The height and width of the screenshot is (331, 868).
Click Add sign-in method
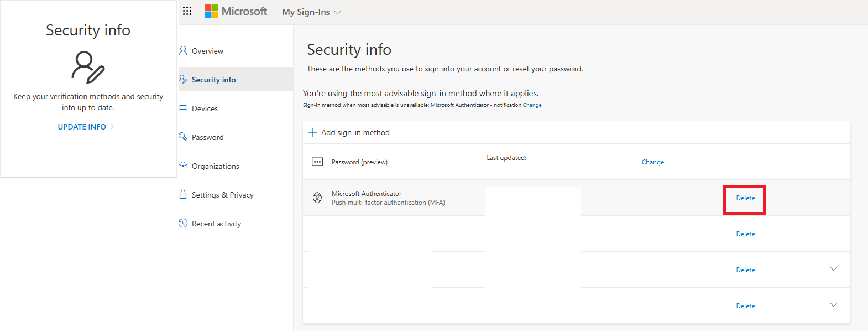click(x=355, y=132)
